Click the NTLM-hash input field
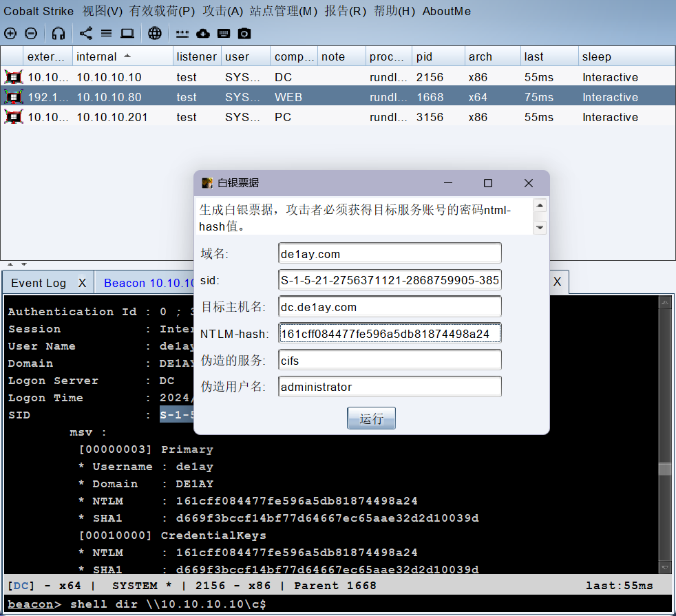Viewport: 676px width, 616px height. 390,334
